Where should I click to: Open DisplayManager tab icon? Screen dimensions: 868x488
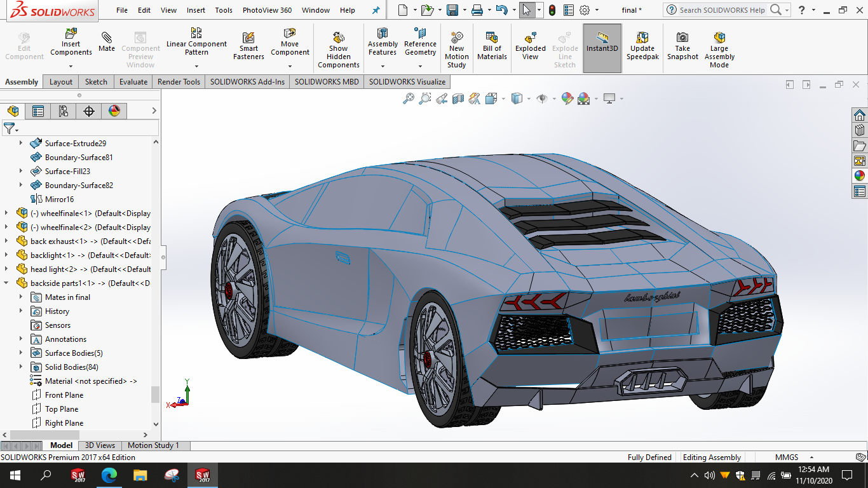114,111
